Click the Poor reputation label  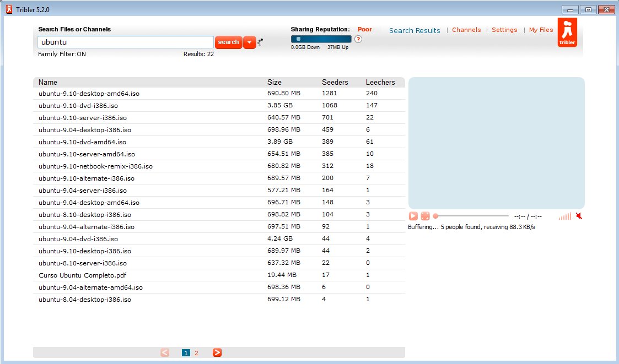pyautogui.click(x=365, y=29)
